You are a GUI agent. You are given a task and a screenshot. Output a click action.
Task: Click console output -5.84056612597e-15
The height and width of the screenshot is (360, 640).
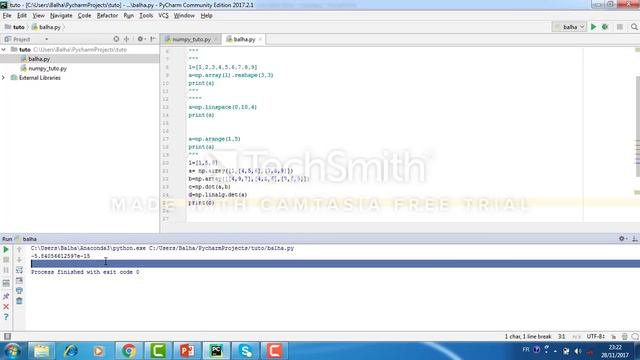[x=60, y=256]
